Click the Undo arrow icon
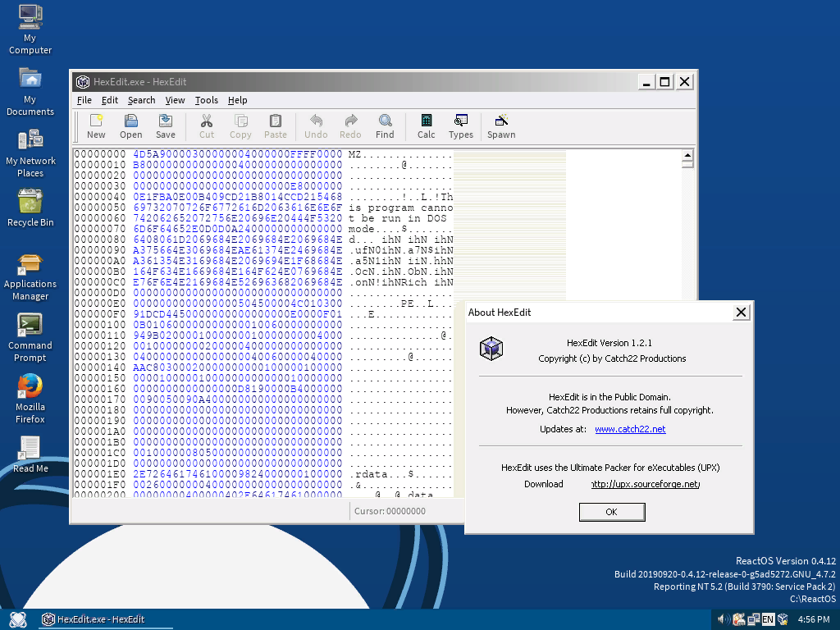The image size is (840, 630). click(x=316, y=121)
